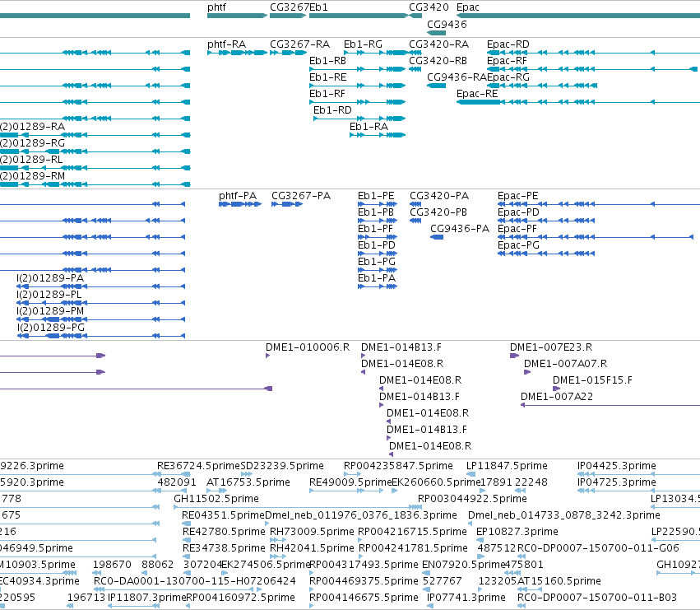
Task: Open the Eb1-RF transcript label
Action: click(327, 94)
